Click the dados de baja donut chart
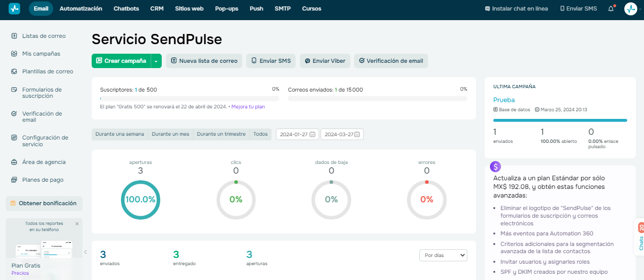Viewport: 644px width, 280px height. 332,199
